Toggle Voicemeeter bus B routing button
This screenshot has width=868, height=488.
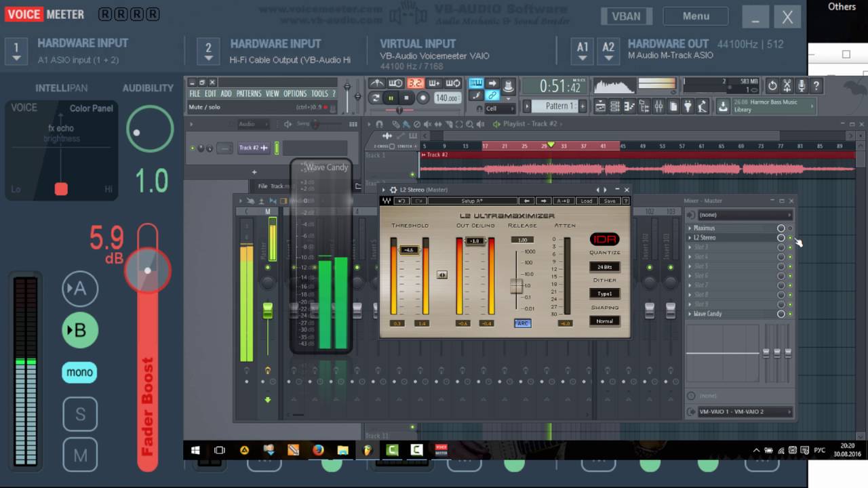pyautogui.click(x=80, y=330)
